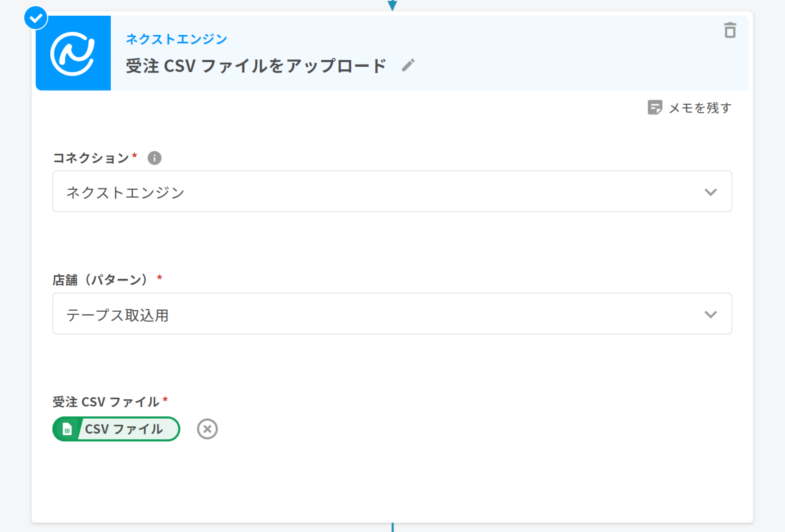The width and height of the screenshot is (785, 532).
Task: Click the flow connector arrow above the step
Action: [392, 5]
